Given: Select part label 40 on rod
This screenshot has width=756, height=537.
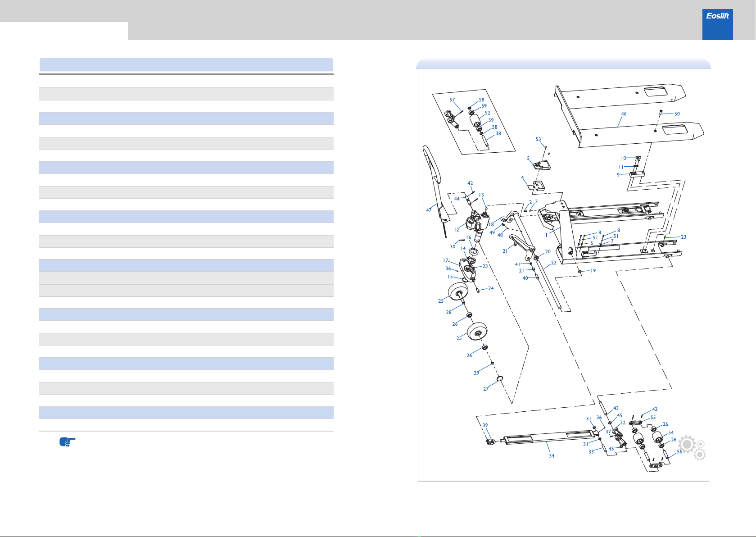Looking at the screenshot, I should pos(525,278).
